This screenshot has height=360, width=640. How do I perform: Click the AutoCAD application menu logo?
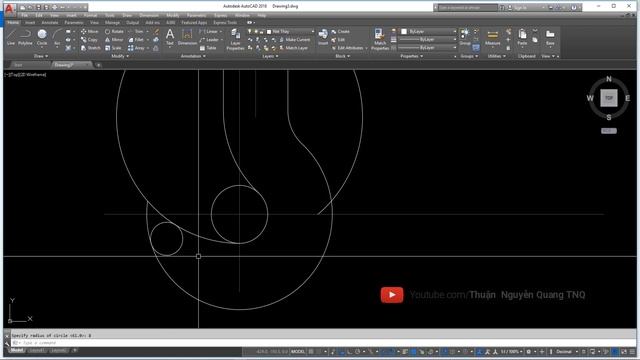(9, 8)
